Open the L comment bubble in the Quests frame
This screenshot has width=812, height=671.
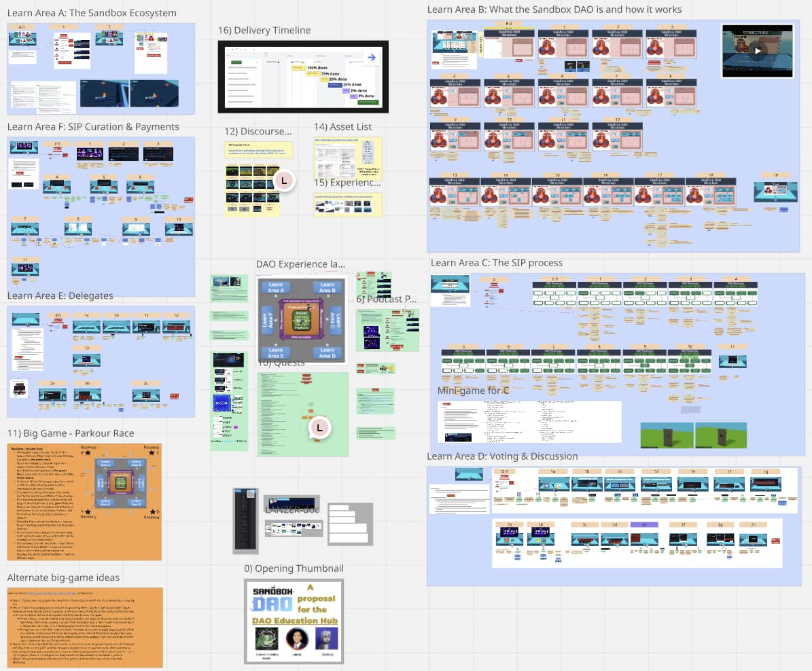click(319, 428)
